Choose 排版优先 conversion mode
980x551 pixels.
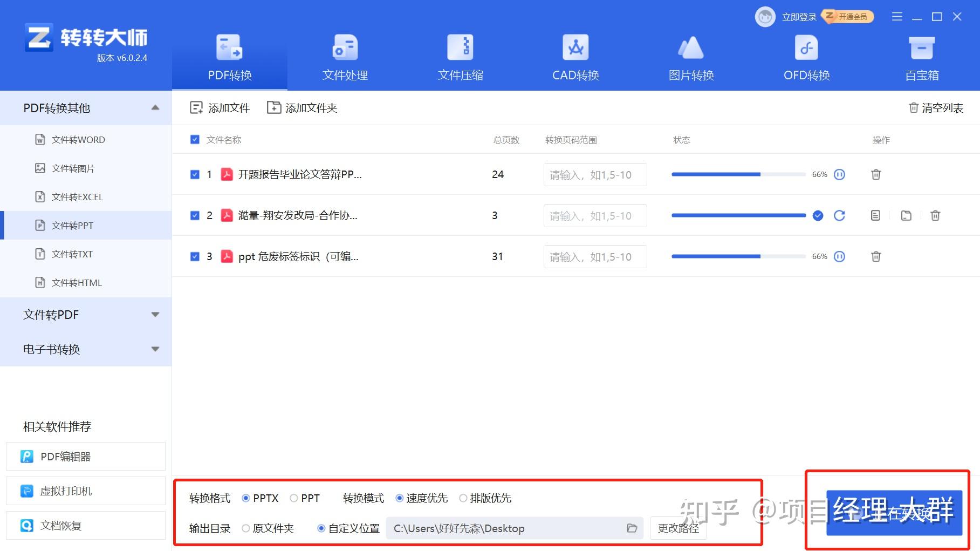485,498
